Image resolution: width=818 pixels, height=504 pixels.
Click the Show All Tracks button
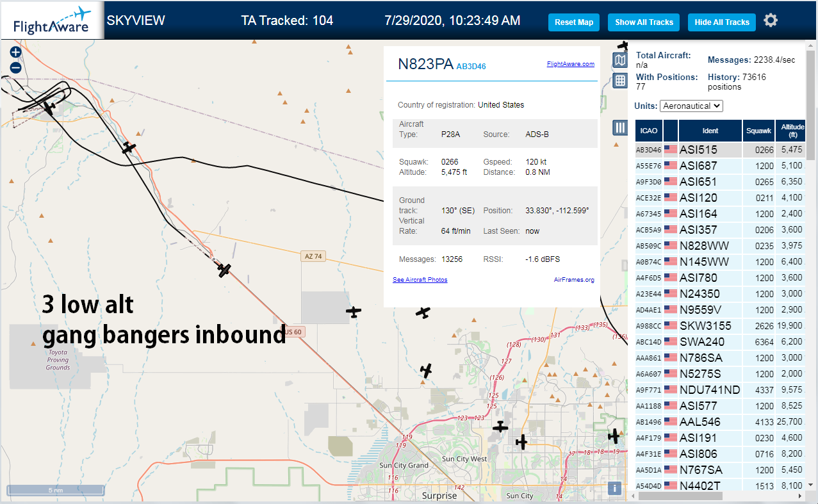[x=644, y=22]
